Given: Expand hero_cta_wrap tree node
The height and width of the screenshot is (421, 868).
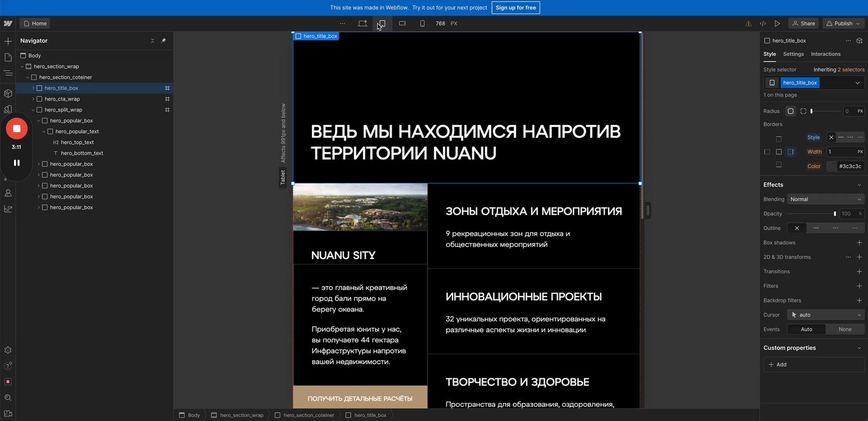Looking at the screenshot, I should click(x=33, y=99).
